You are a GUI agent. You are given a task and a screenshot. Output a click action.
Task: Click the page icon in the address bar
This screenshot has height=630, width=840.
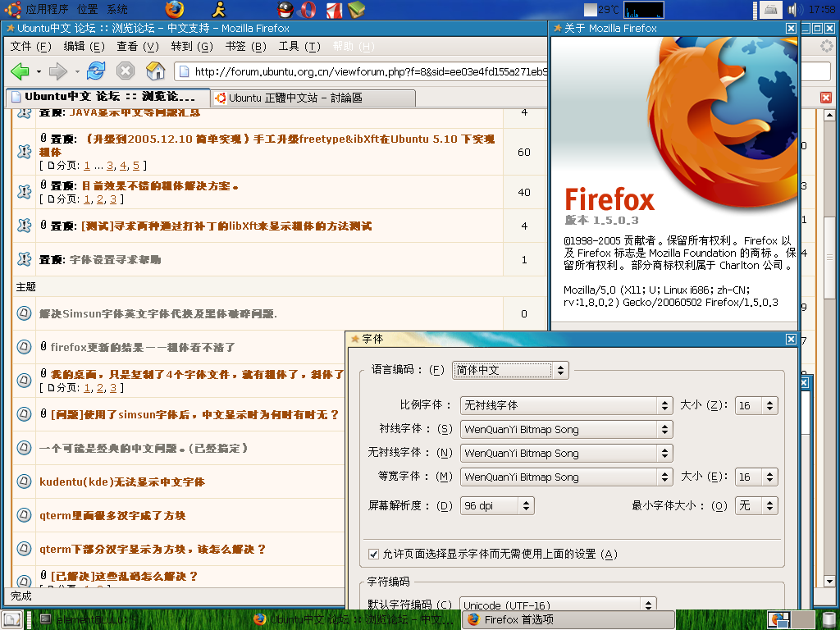click(184, 71)
